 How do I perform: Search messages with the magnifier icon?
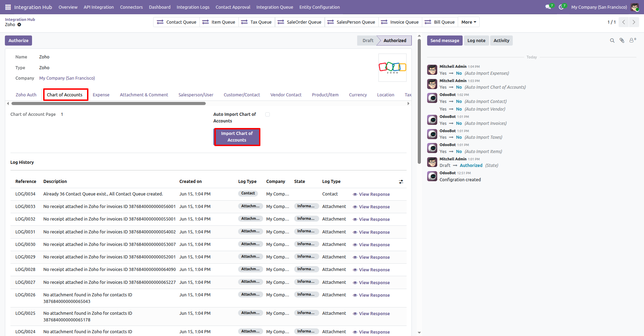click(x=612, y=41)
